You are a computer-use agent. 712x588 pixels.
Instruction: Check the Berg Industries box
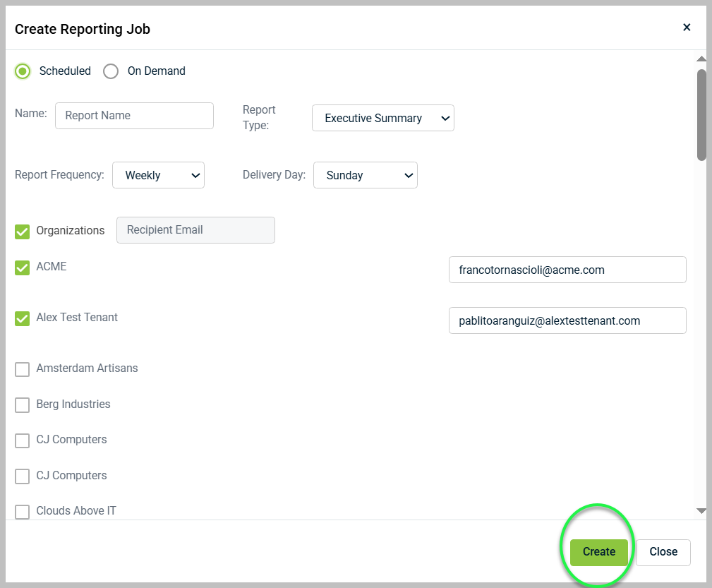point(22,404)
